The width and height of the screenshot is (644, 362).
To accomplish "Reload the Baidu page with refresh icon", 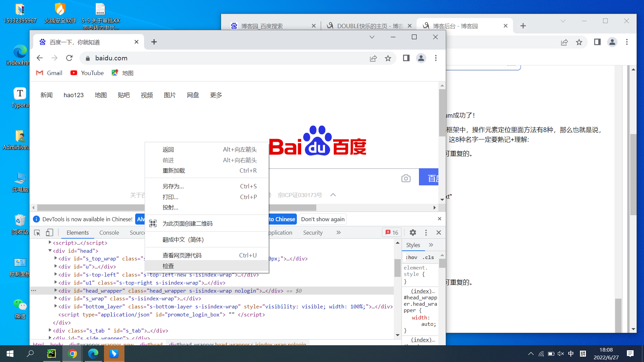I will coord(69,58).
